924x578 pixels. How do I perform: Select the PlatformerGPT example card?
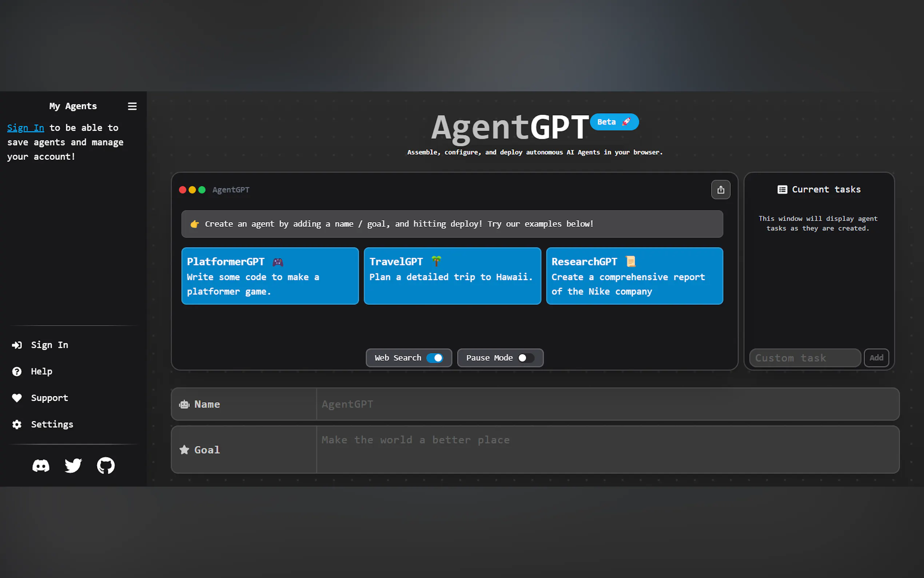(x=270, y=276)
